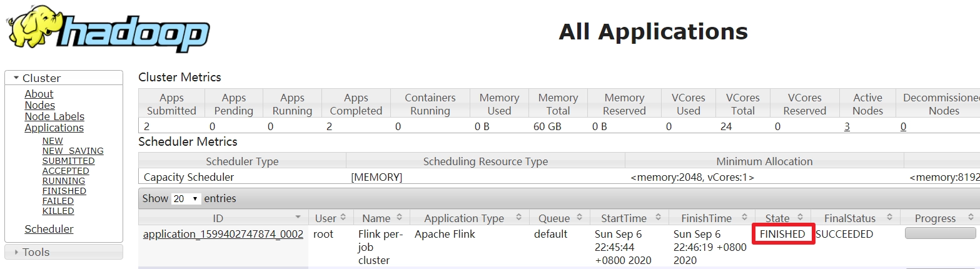The width and height of the screenshot is (980, 269).
Task: Click the All Applications page title
Action: 653,31
